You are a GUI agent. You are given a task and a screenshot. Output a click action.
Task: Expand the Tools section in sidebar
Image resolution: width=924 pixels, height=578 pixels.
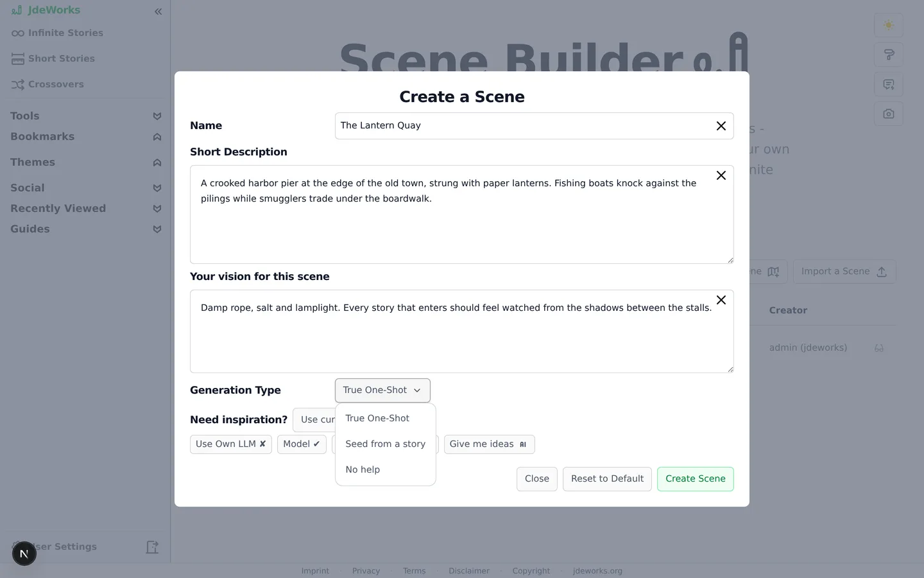pos(85,116)
